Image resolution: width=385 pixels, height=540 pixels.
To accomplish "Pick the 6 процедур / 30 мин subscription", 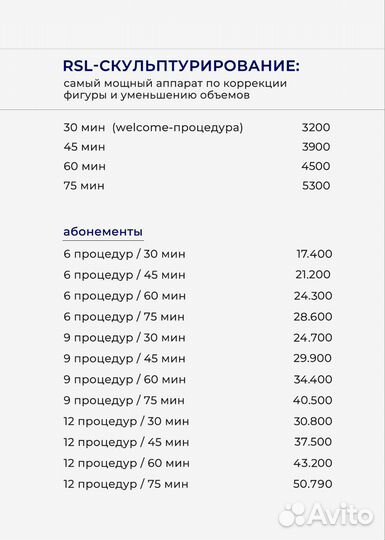I will pos(198,254).
